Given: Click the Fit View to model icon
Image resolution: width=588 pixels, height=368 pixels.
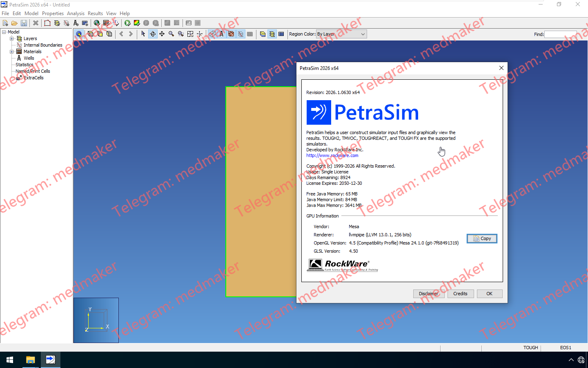Looking at the screenshot, I should (x=190, y=34).
